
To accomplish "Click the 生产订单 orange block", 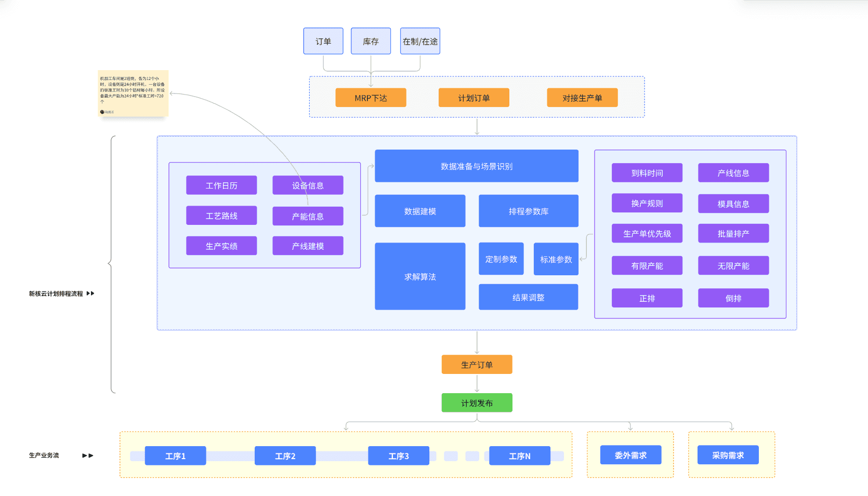I will pos(477,365).
